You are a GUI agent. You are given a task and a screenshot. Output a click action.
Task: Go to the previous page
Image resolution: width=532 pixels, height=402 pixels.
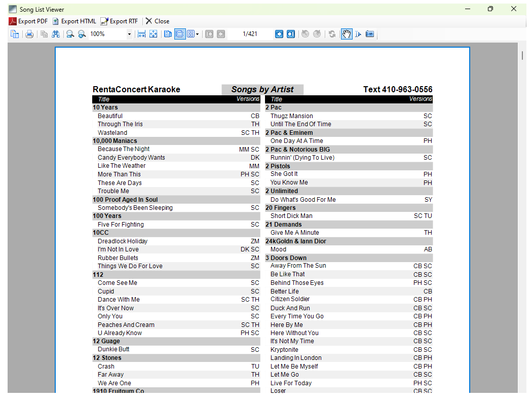(x=221, y=34)
